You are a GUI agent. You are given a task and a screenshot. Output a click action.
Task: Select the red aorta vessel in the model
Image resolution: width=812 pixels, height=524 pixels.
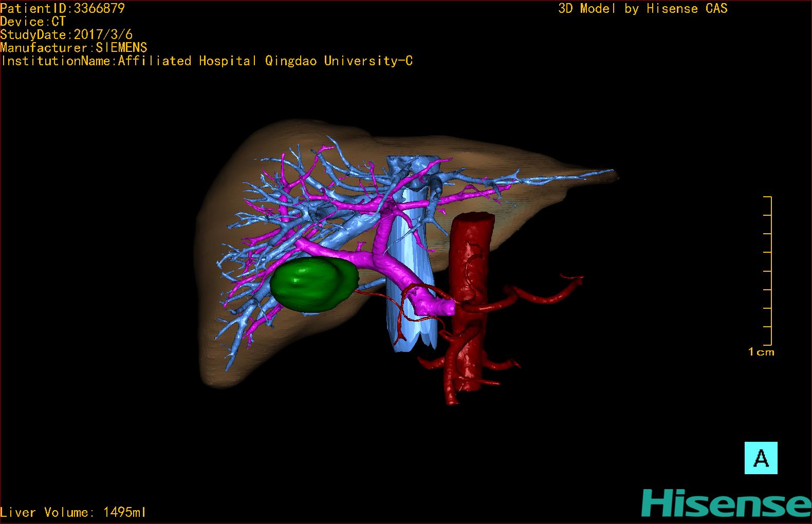click(469, 303)
